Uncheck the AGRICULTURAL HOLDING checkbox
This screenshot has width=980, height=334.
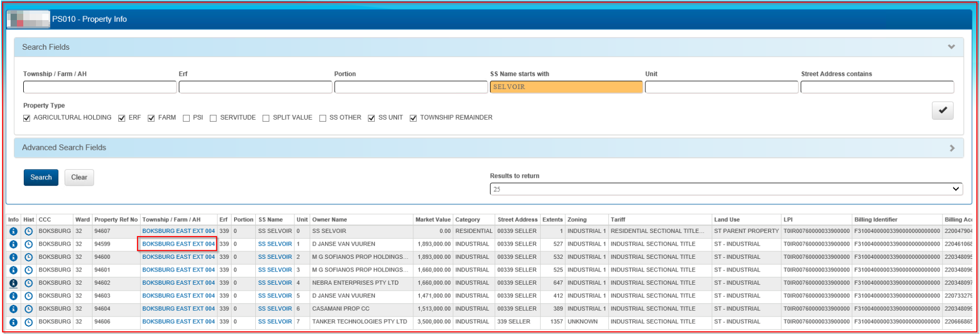[27, 118]
